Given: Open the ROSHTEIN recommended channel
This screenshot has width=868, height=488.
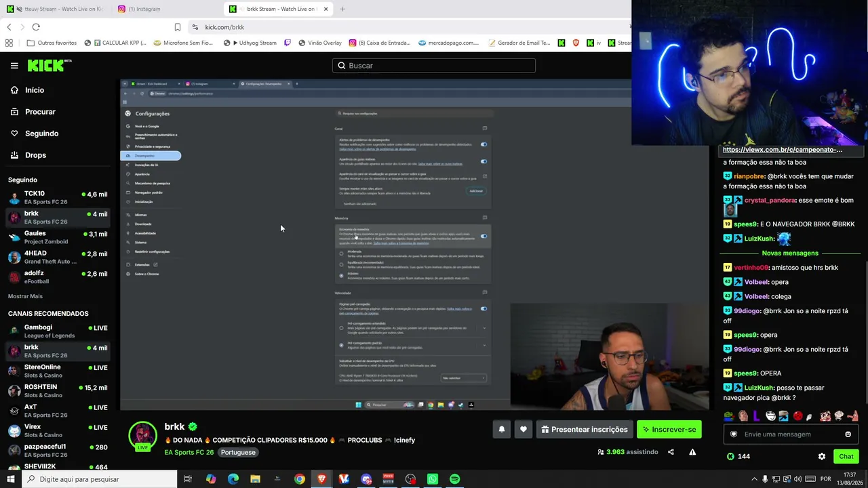Looking at the screenshot, I should (58, 391).
